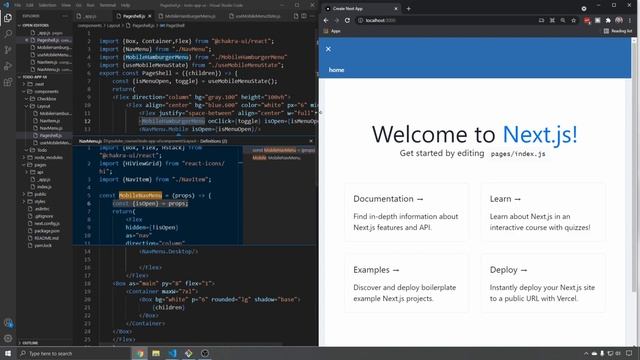Viewport: 640px width, 360px height.
Task: Open the Edit menu in VS Code
Action: (x=30, y=5)
